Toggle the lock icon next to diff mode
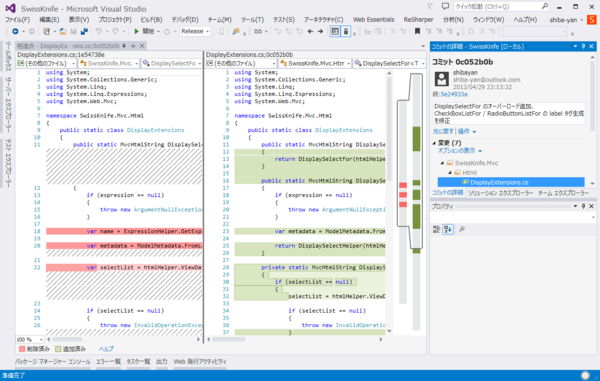 (346, 31)
